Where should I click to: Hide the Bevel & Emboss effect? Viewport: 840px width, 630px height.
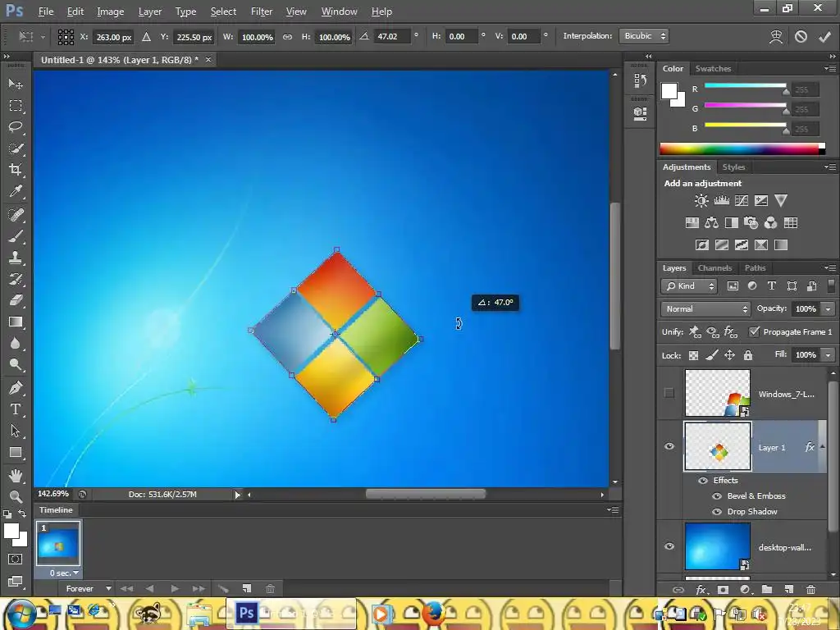coord(717,496)
